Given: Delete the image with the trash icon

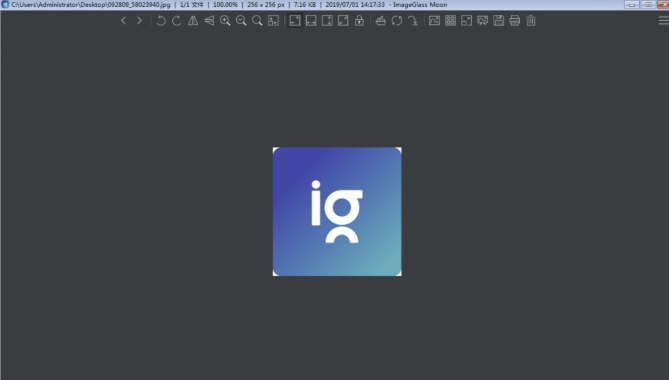Looking at the screenshot, I should click(531, 20).
